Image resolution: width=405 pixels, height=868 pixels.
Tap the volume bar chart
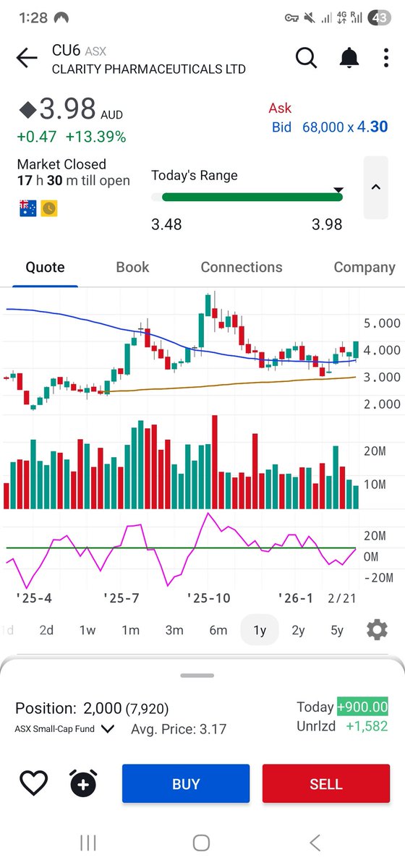pos(181,463)
